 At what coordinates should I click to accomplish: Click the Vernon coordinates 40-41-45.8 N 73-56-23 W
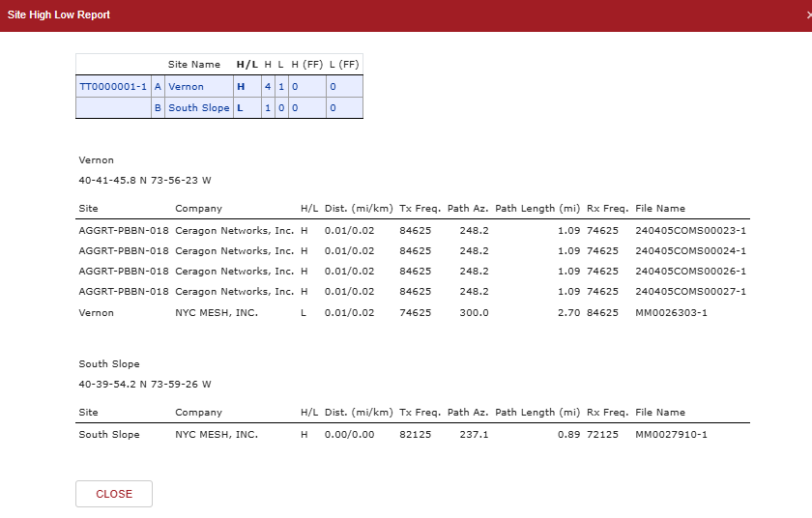point(144,180)
